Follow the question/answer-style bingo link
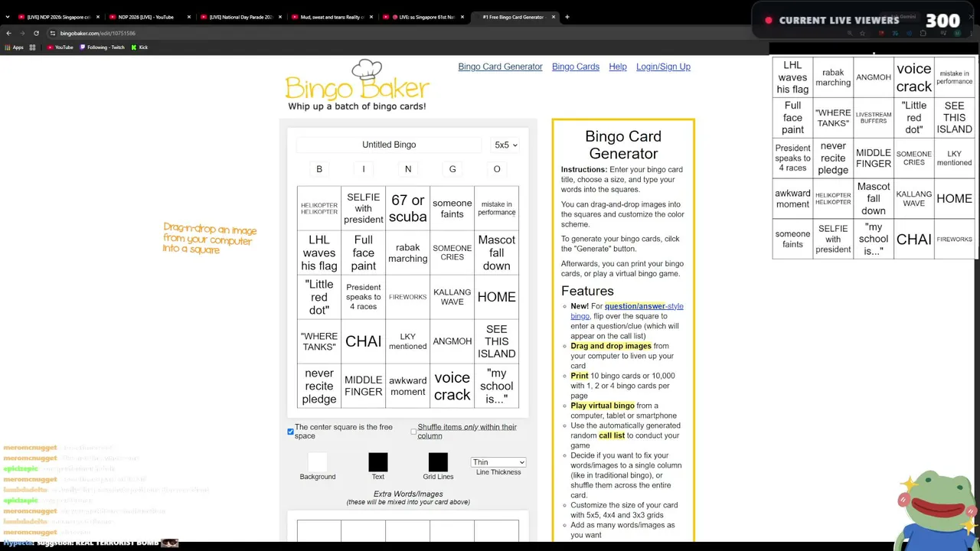The image size is (980, 551). [x=627, y=311]
